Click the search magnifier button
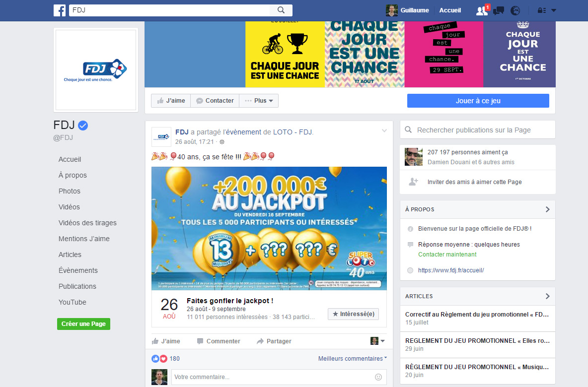The height and width of the screenshot is (387, 588). click(x=281, y=10)
